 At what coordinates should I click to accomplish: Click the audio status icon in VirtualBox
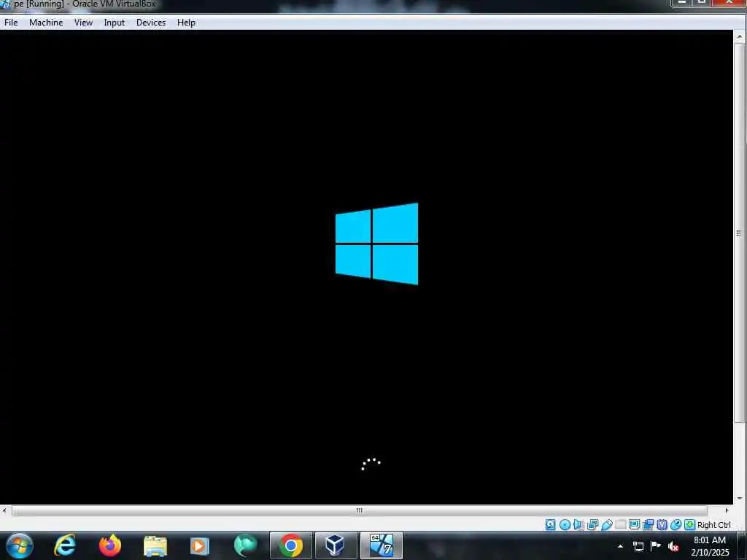pyautogui.click(x=578, y=525)
